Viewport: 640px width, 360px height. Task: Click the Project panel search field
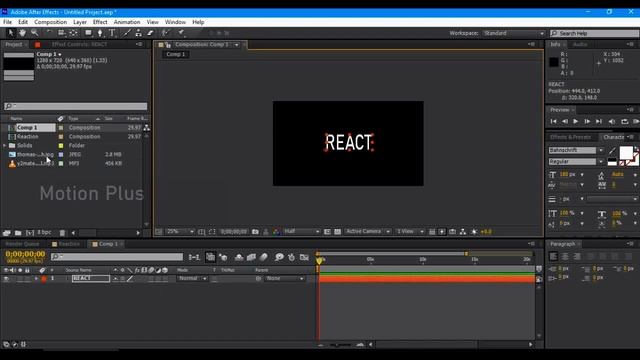(x=76, y=107)
